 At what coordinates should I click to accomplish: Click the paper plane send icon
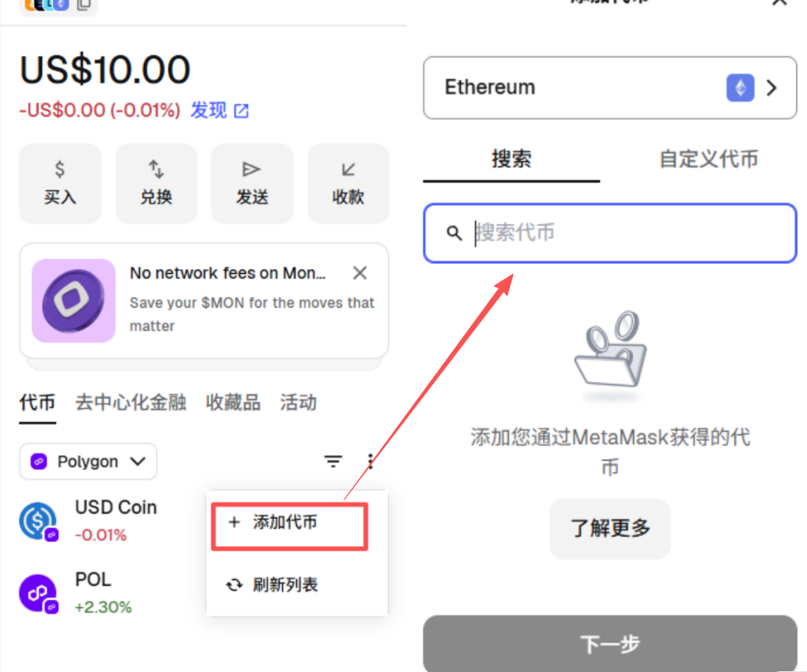click(x=252, y=169)
